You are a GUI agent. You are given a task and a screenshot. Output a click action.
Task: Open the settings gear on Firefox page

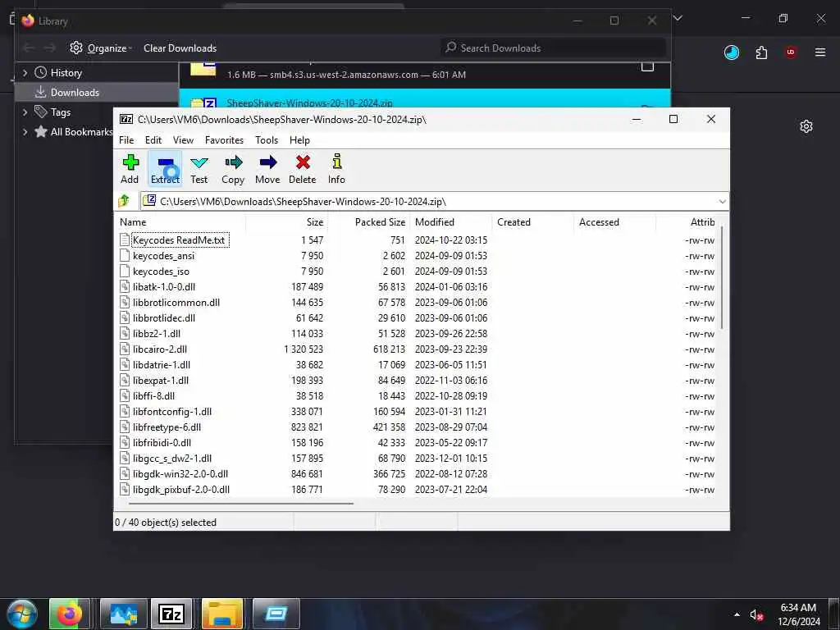pos(806,126)
